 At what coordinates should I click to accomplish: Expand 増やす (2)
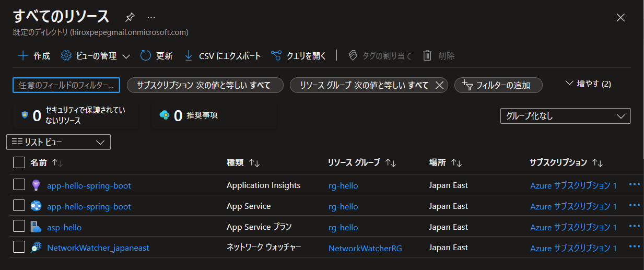coord(588,84)
